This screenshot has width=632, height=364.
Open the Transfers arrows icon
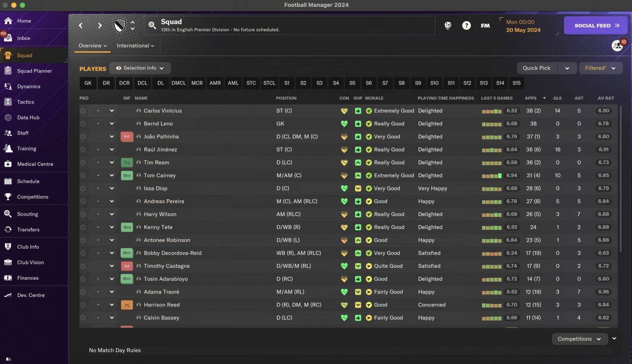pos(8,230)
